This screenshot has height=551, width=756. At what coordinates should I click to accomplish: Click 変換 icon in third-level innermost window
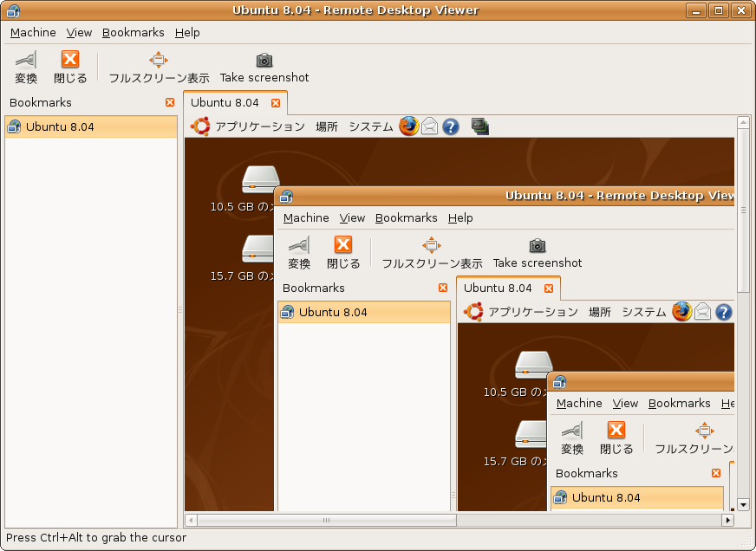(572, 431)
